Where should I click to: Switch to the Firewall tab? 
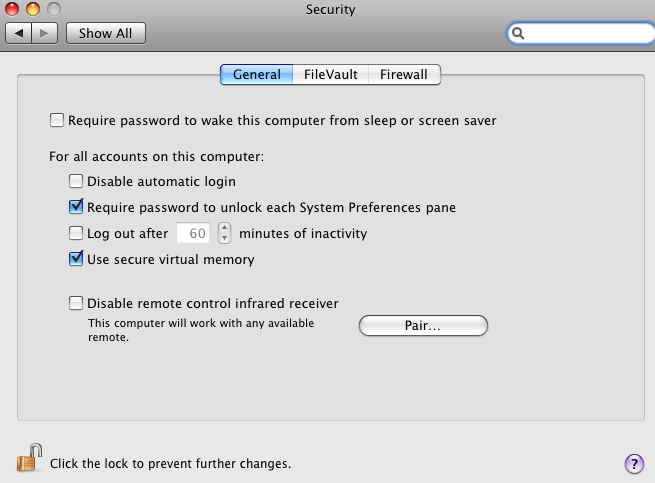pyautogui.click(x=403, y=75)
